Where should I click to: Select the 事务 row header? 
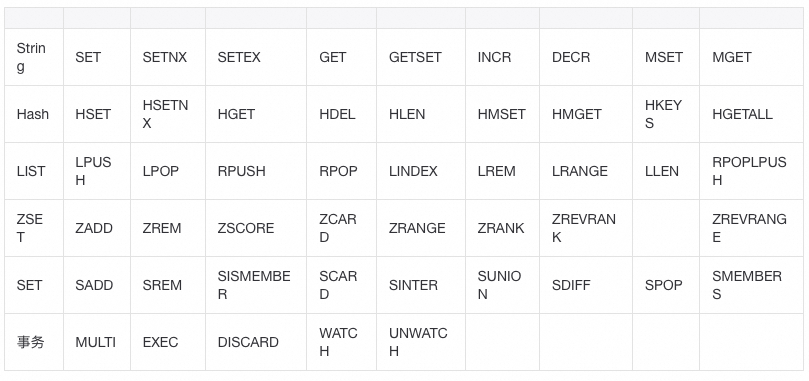pos(34,342)
